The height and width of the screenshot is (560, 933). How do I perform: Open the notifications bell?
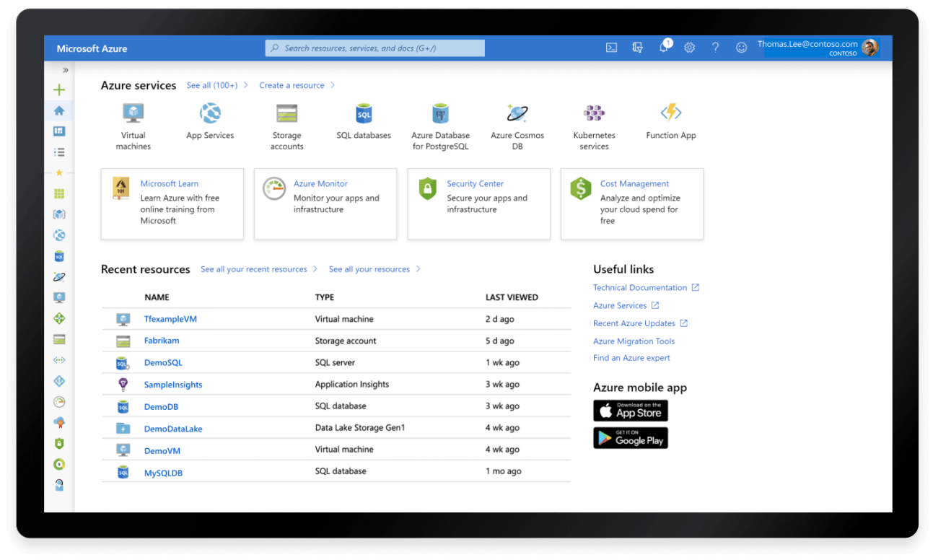(x=664, y=48)
